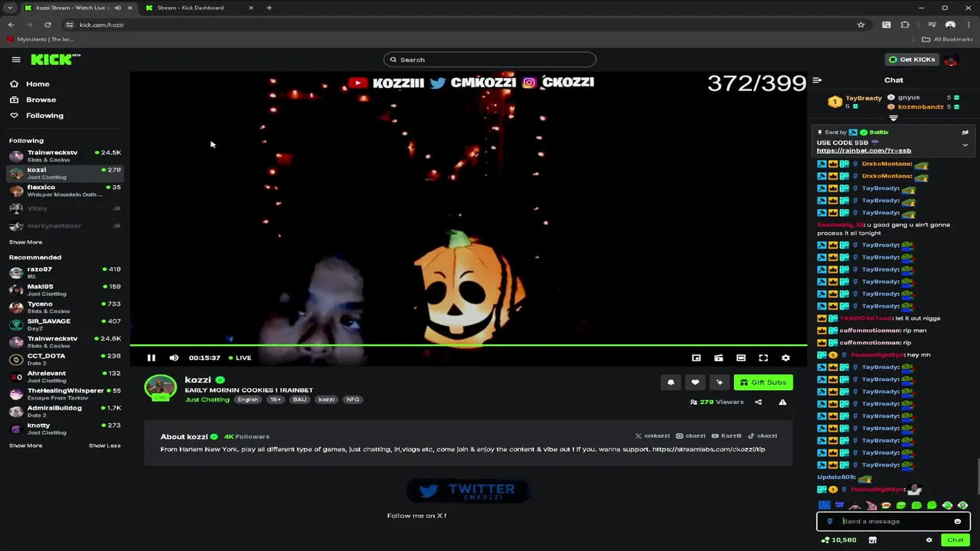
Task: Hide the pinned BotRix message
Action: (x=965, y=132)
